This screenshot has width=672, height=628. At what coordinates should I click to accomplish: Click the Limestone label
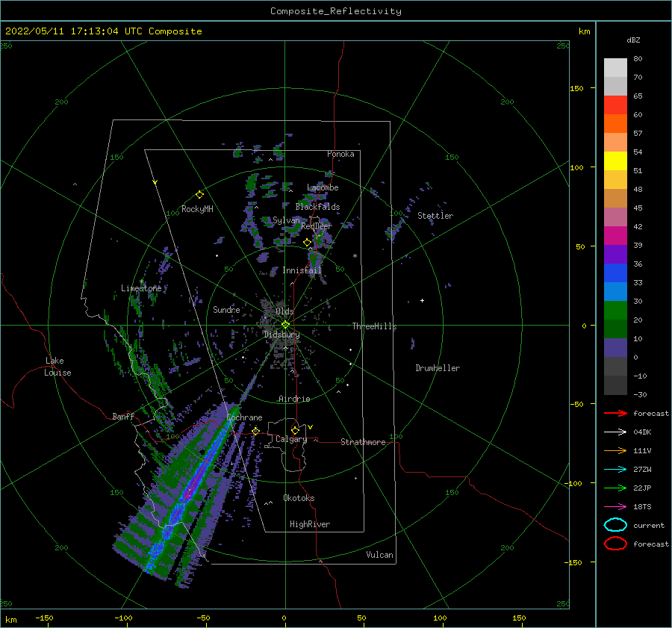coord(141,288)
